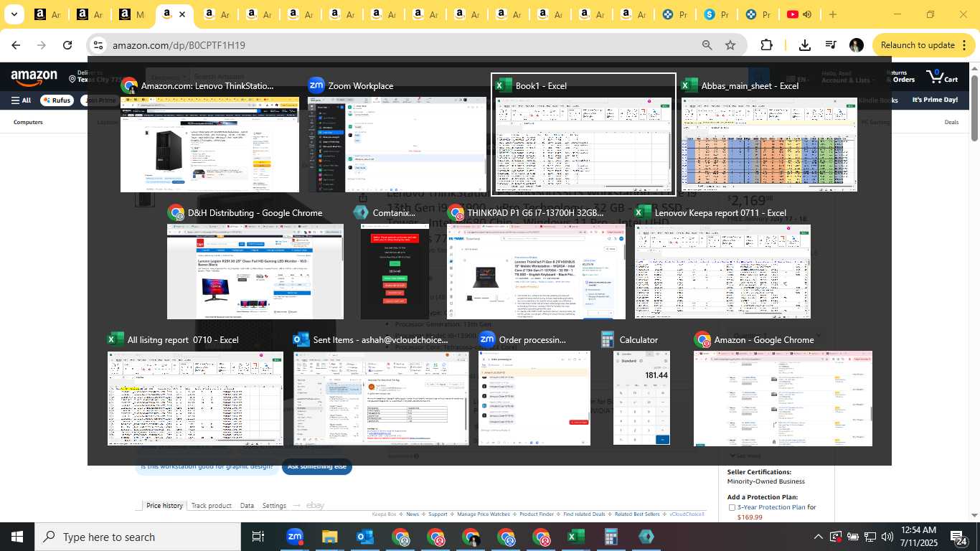This screenshot has width=980, height=551.
Task: Open the Rufus assistant button
Action: pyautogui.click(x=57, y=100)
